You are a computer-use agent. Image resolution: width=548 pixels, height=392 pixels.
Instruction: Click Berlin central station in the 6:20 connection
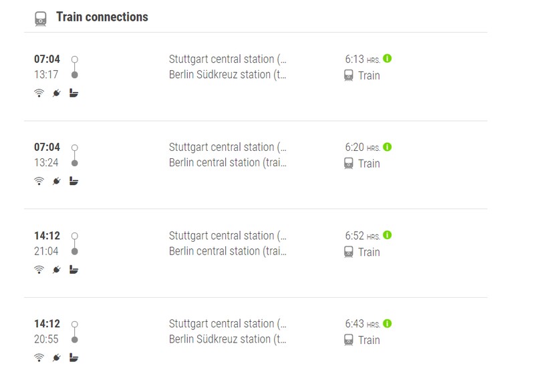coord(227,163)
